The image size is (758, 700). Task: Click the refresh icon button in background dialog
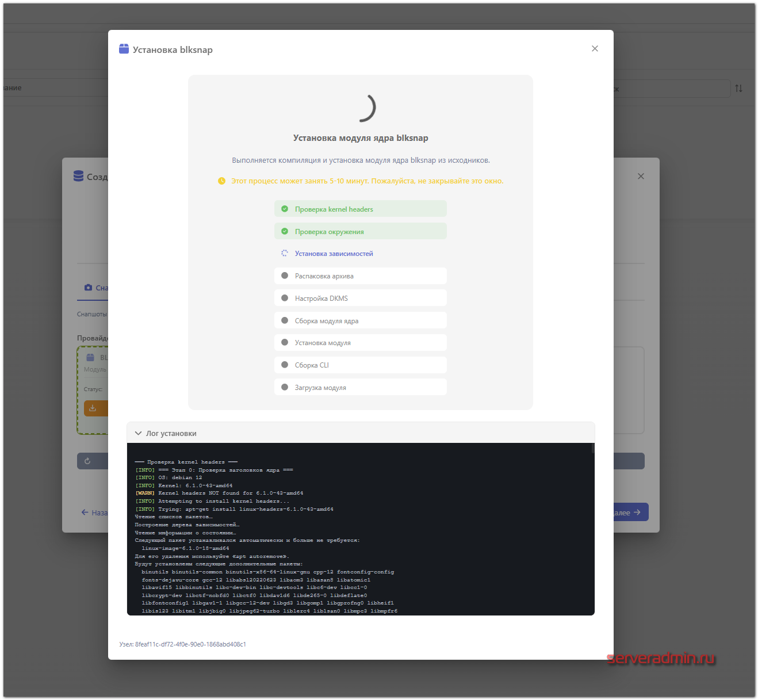click(87, 461)
